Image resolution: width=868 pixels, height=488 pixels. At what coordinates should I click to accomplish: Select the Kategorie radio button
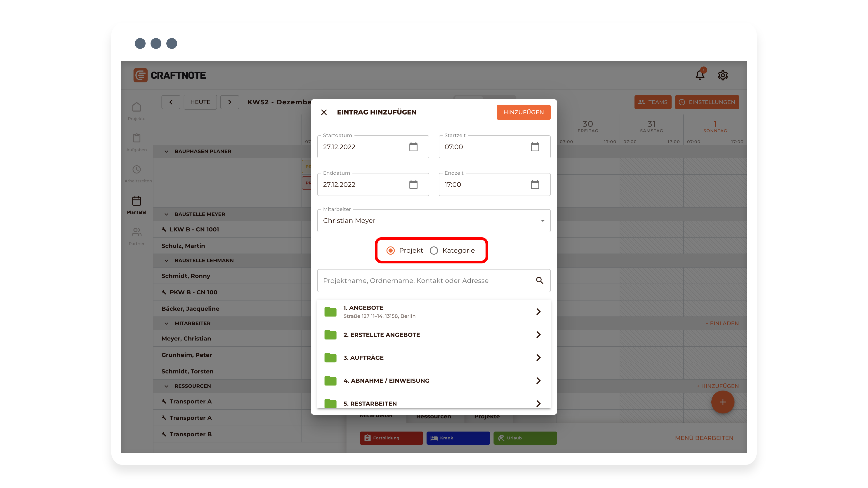click(x=434, y=251)
